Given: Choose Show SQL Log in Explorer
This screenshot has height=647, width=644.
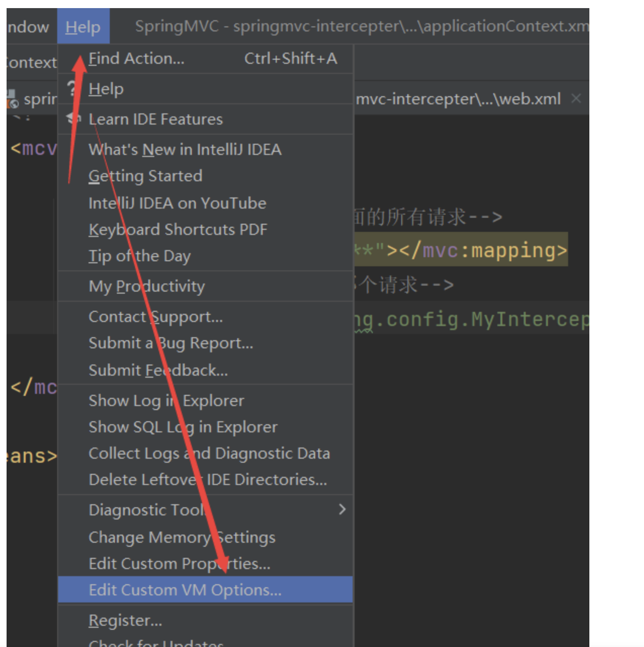Looking at the screenshot, I should coord(205,427).
